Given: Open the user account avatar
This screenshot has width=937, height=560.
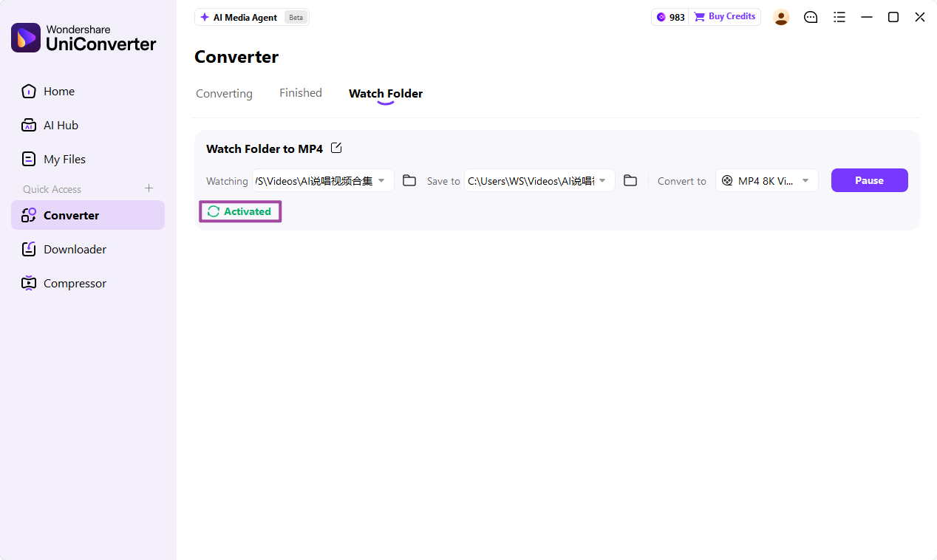Looking at the screenshot, I should tap(781, 17).
